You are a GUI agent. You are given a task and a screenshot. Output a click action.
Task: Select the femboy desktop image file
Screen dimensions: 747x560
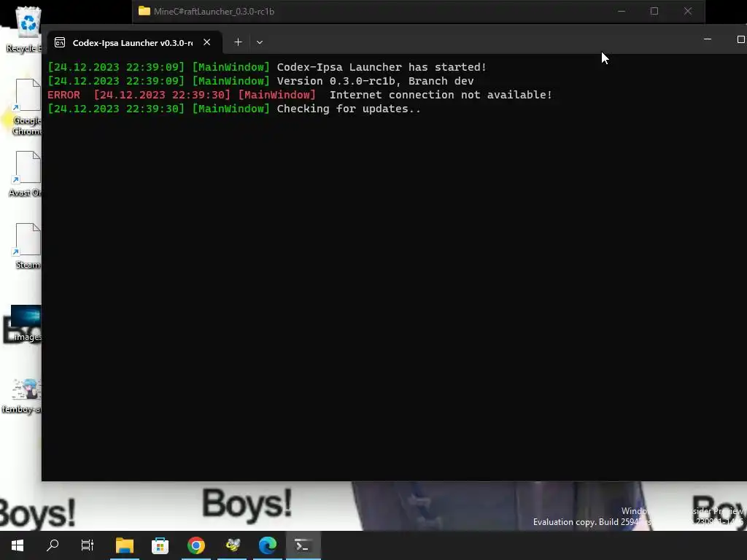pos(23,396)
